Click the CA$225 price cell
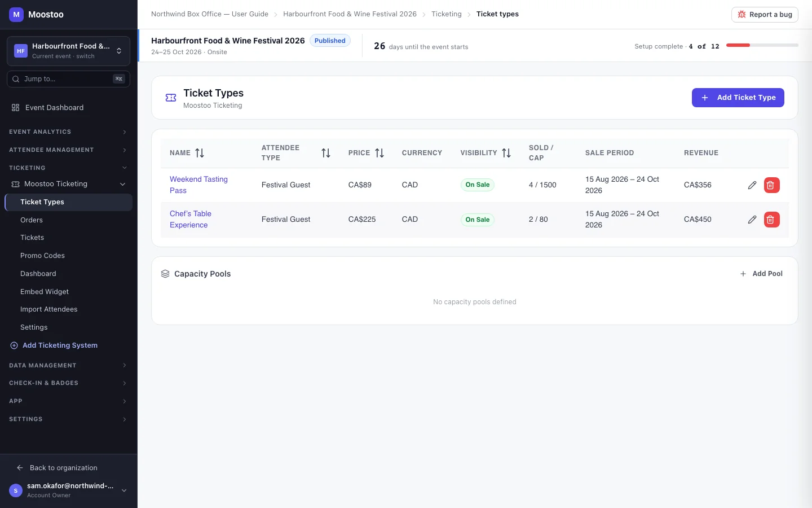Image resolution: width=812 pixels, height=508 pixels. click(x=362, y=220)
